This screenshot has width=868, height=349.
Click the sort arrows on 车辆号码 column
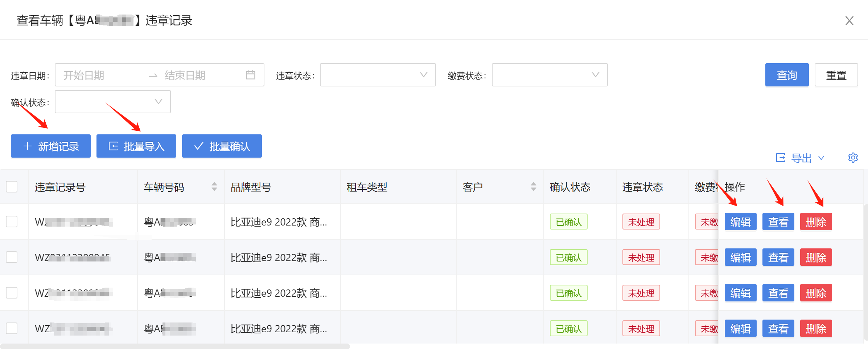point(214,187)
